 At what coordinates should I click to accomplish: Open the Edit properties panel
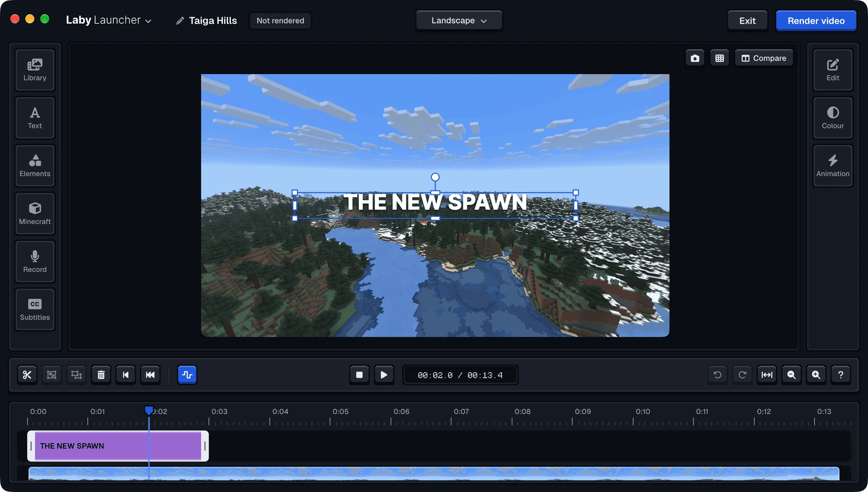832,70
